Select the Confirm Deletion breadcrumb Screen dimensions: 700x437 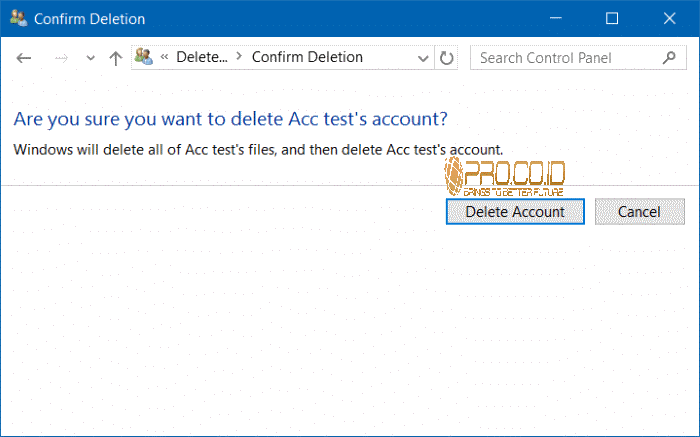coord(307,57)
